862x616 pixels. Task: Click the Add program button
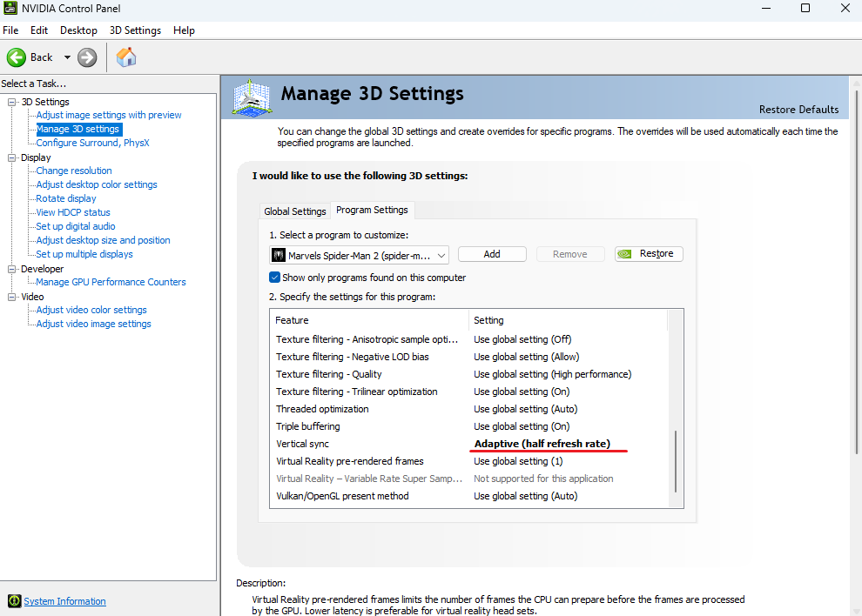point(492,254)
